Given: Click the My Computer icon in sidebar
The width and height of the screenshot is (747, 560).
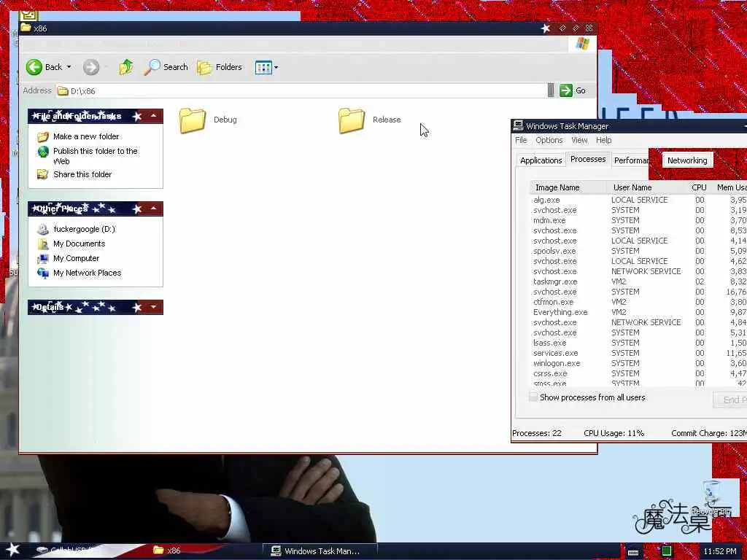Looking at the screenshot, I should (43, 259).
